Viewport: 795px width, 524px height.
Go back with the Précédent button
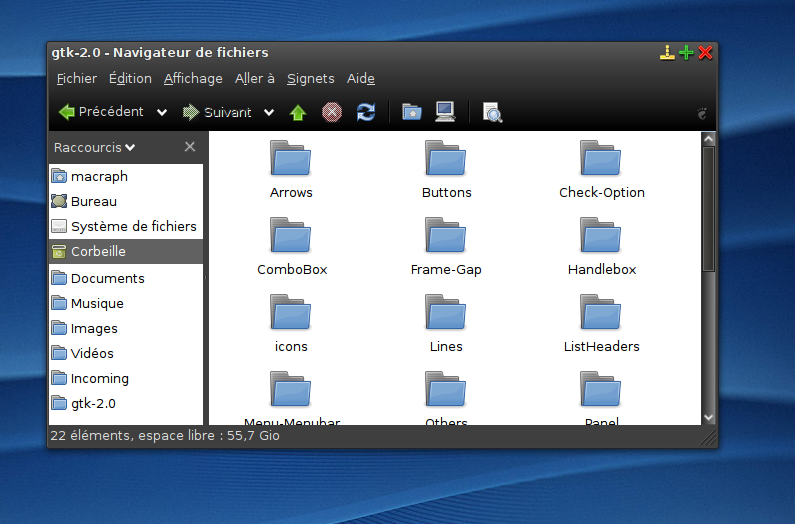[x=101, y=112]
